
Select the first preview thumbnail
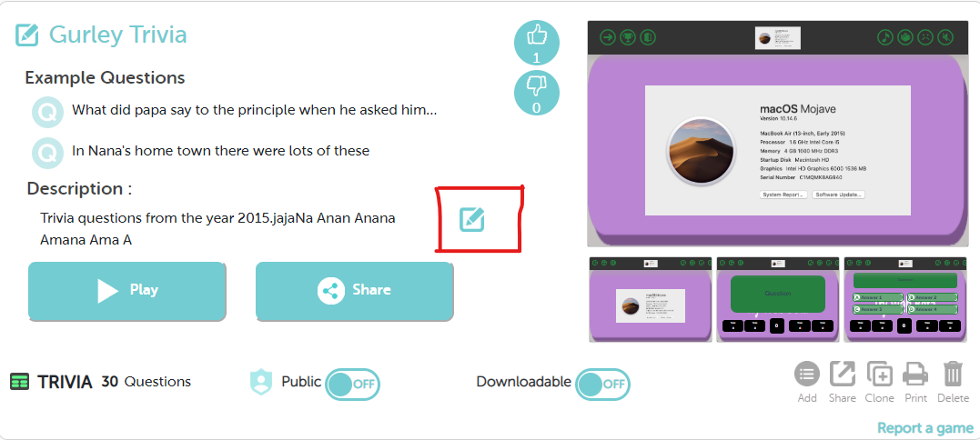pyautogui.click(x=650, y=299)
